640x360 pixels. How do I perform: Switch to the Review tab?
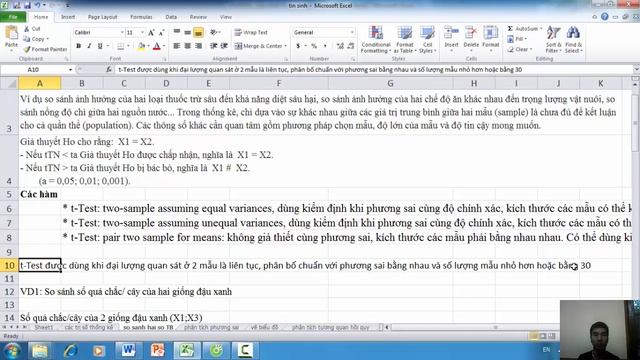point(198,17)
